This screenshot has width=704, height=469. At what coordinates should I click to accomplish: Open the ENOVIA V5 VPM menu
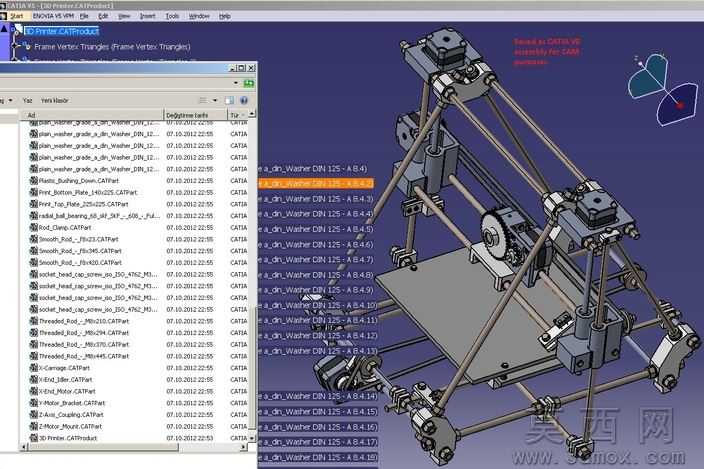(x=53, y=16)
